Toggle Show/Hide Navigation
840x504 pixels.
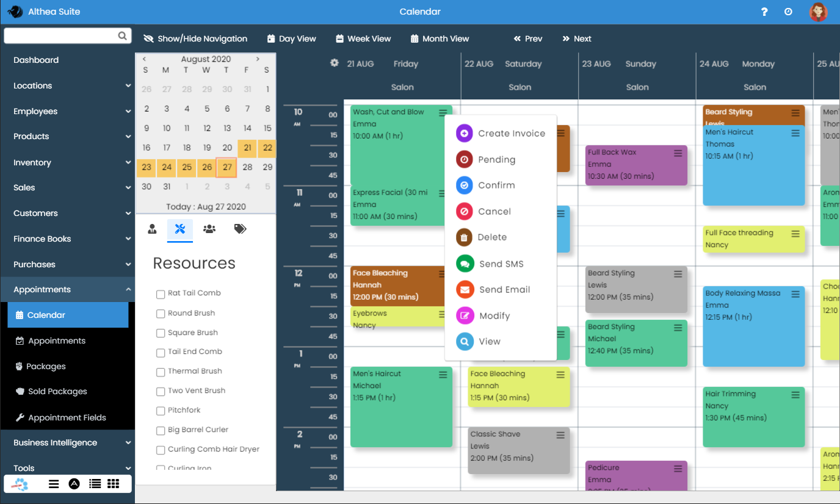195,38
